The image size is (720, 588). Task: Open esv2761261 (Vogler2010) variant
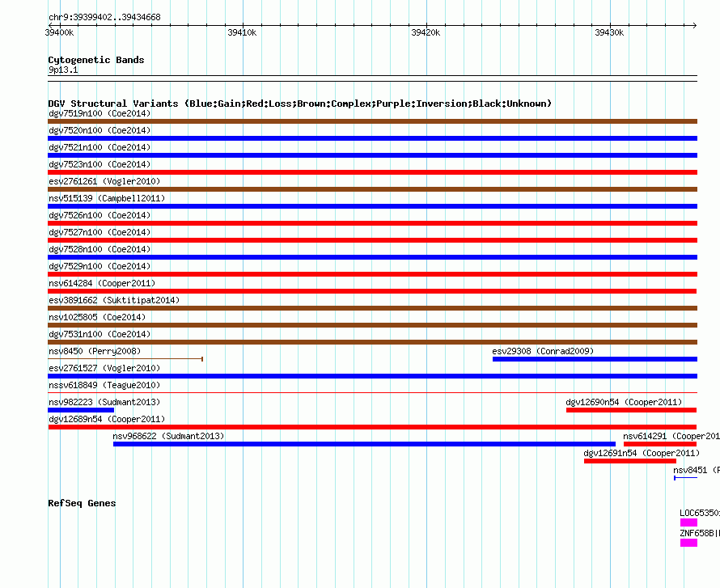104,181
